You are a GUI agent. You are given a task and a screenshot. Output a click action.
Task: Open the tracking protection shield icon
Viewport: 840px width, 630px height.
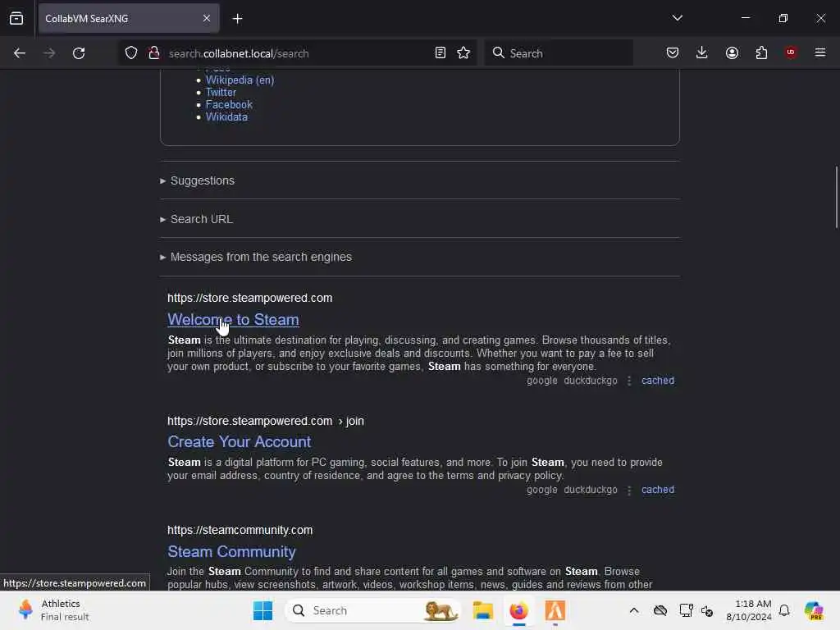131,53
